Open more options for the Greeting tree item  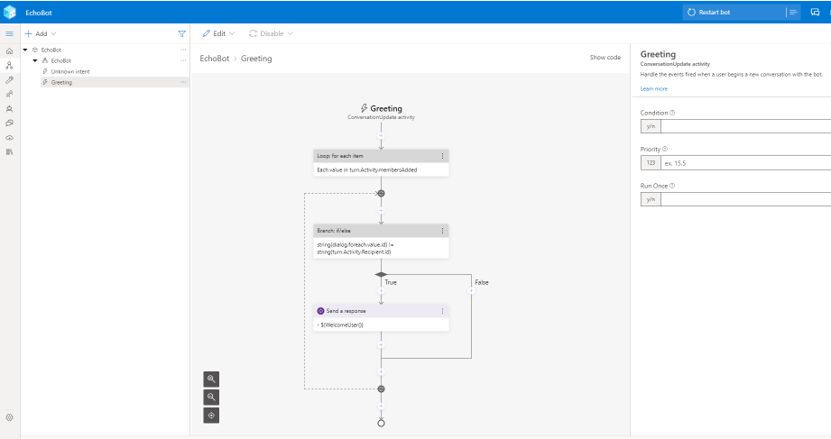pos(183,82)
